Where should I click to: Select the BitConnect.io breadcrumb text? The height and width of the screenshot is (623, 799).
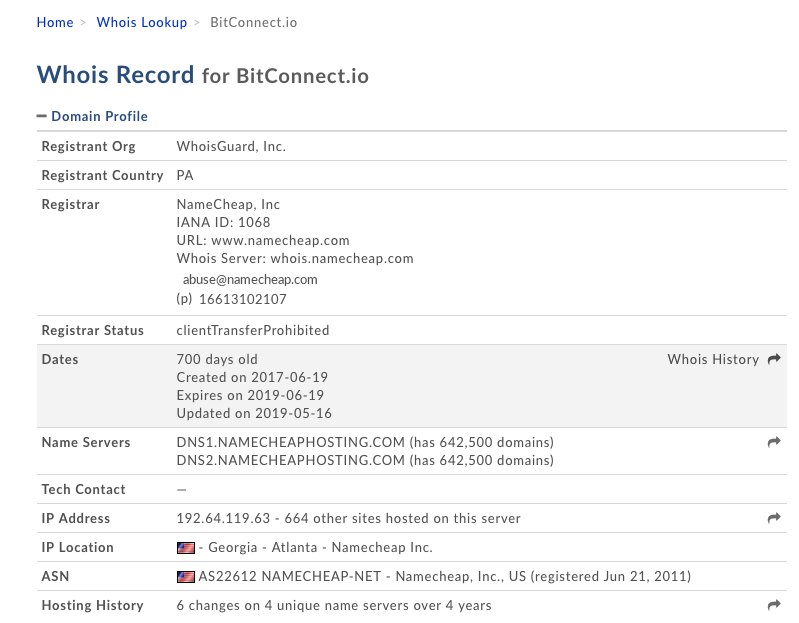tap(253, 22)
